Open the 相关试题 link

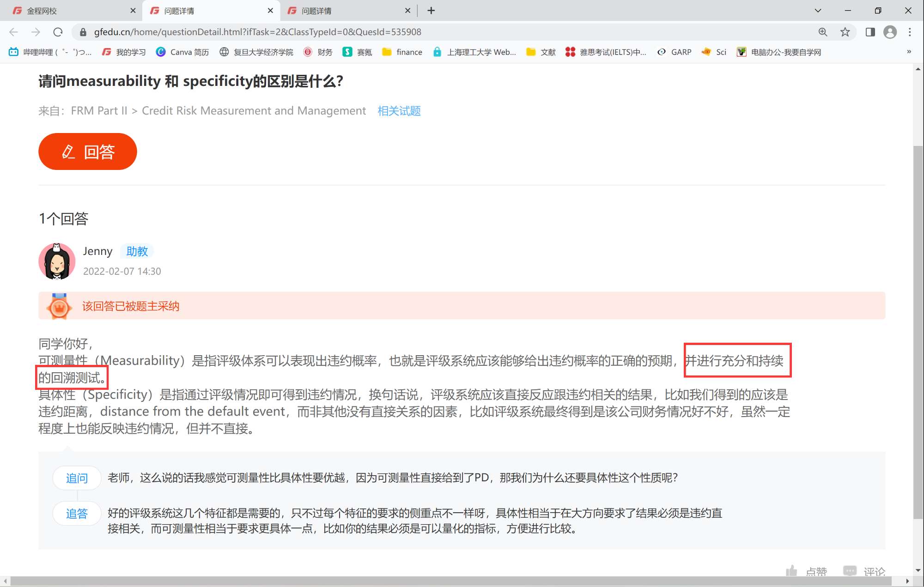pos(399,111)
